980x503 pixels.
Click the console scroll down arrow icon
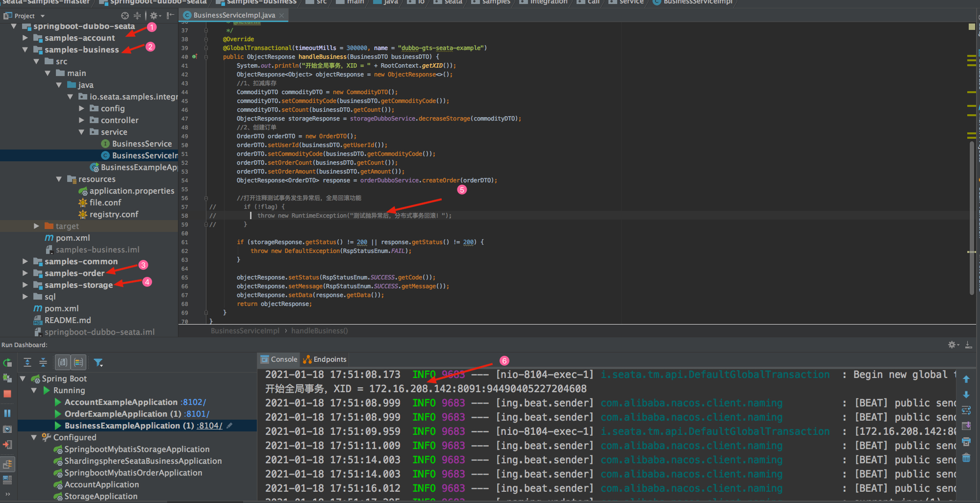tap(966, 395)
